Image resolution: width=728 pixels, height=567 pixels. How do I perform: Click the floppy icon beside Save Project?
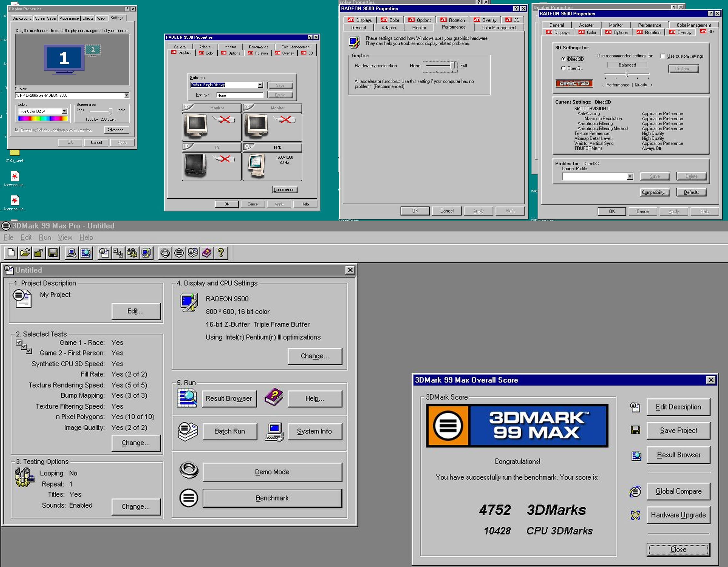[x=635, y=430]
